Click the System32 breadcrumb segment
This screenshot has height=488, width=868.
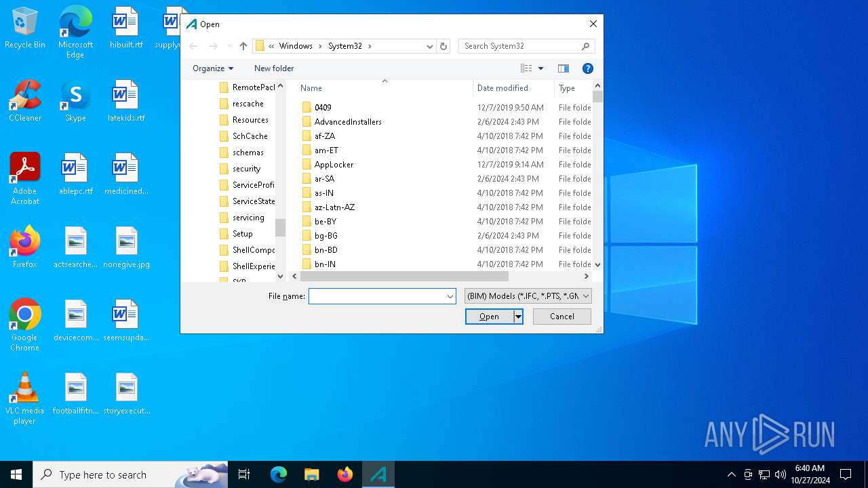pos(345,46)
